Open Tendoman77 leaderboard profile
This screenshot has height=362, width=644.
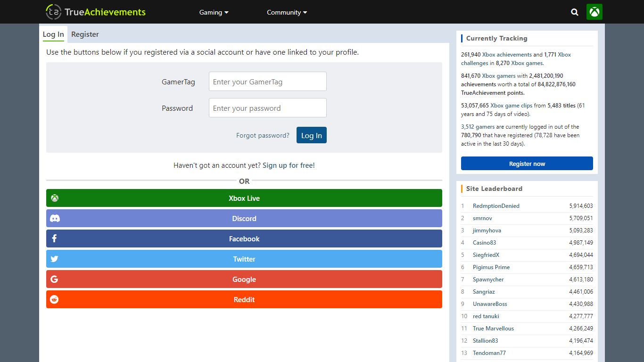489,353
